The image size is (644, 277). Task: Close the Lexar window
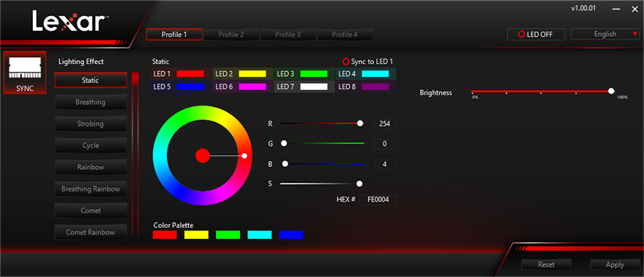pyautogui.click(x=634, y=10)
